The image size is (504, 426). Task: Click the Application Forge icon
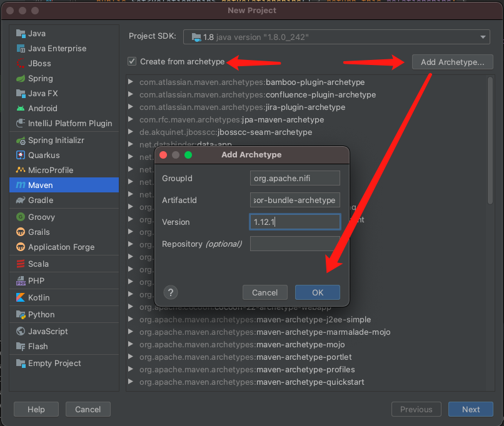[x=21, y=247]
